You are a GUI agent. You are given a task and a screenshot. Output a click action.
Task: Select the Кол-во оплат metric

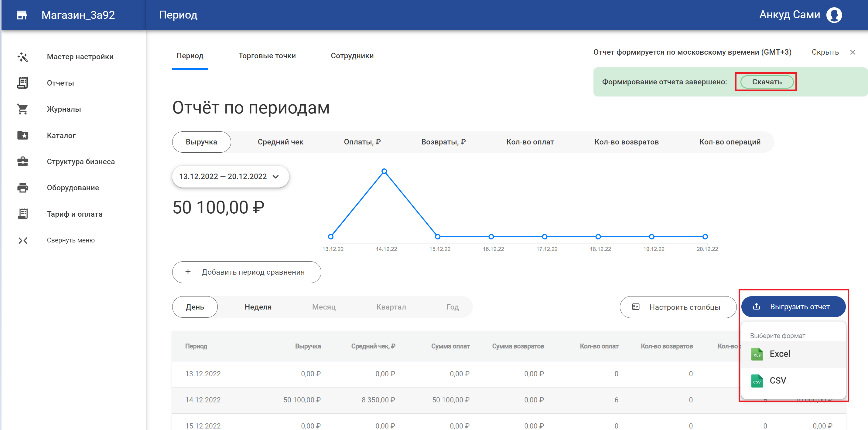click(x=530, y=142)
